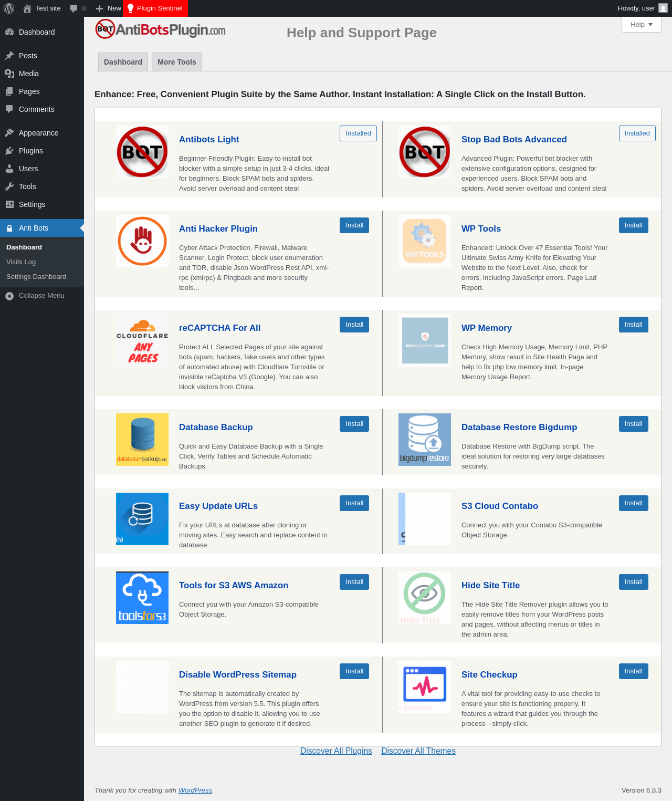Install reCAPTCHA For All
The image size is (672, 801).
[354, 325]
